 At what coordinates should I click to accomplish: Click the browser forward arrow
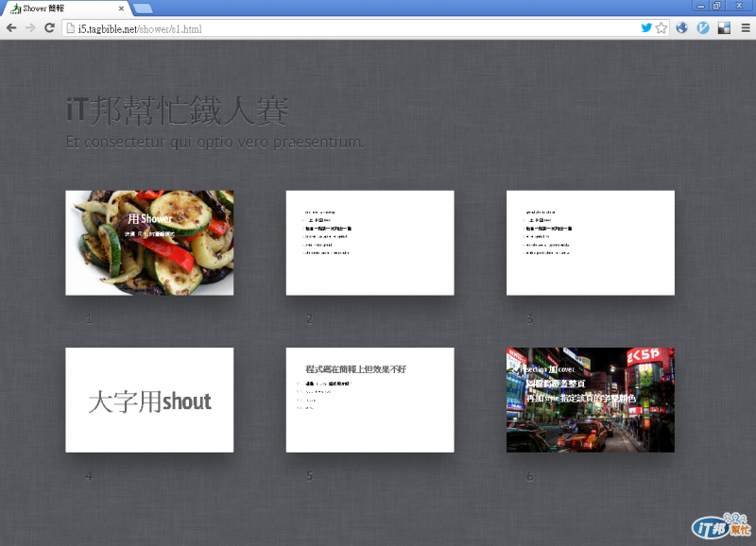(x=30, y=28)
